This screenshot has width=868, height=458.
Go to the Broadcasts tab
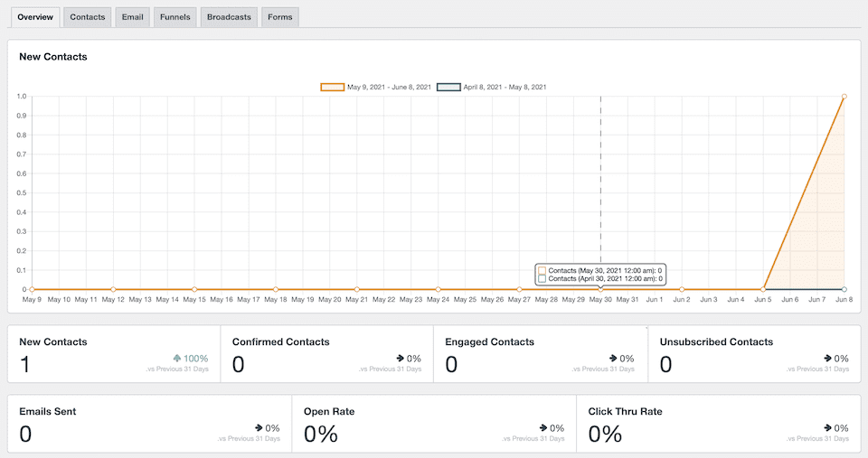point(228,17)
